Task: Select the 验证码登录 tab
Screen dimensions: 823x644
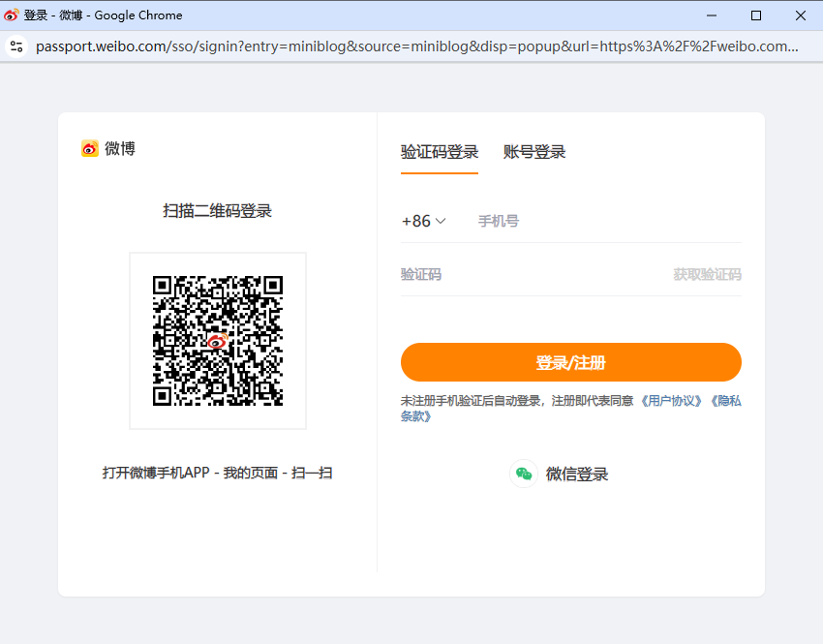Action: pos(440,151)
